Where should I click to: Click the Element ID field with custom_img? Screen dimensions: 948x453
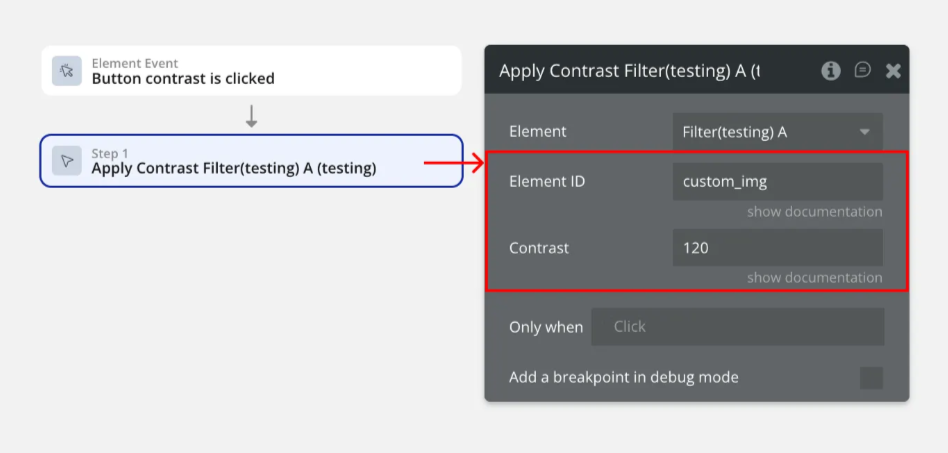point(777,182)
